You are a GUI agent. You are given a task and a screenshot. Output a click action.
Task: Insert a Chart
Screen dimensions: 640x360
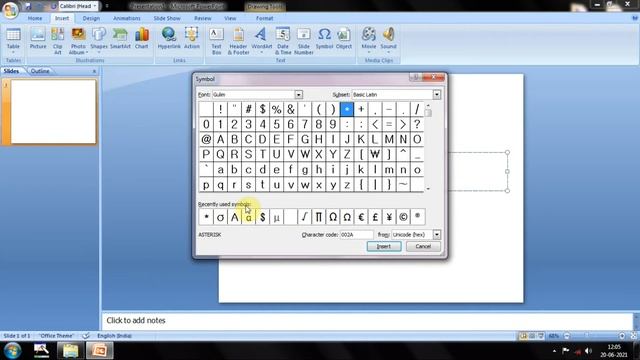tap(142, 39)
